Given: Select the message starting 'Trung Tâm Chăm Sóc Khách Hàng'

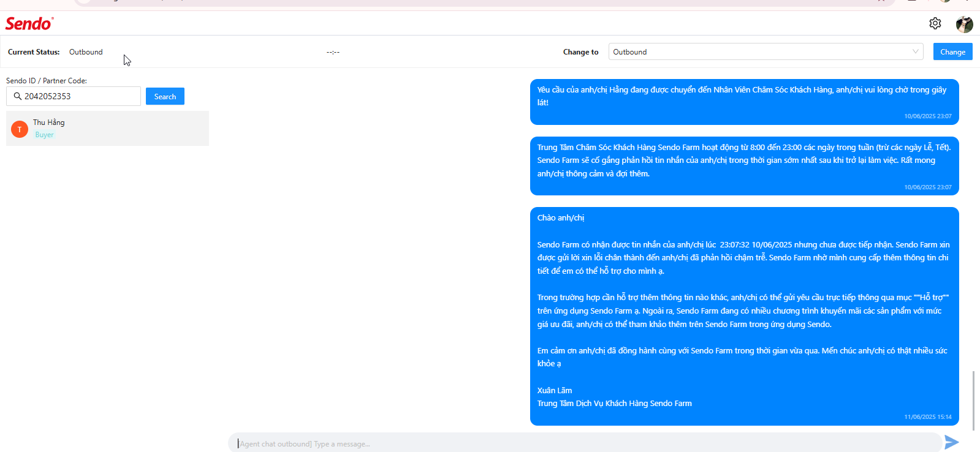Looking at the screenshot, I should click(x=744, y=166).
